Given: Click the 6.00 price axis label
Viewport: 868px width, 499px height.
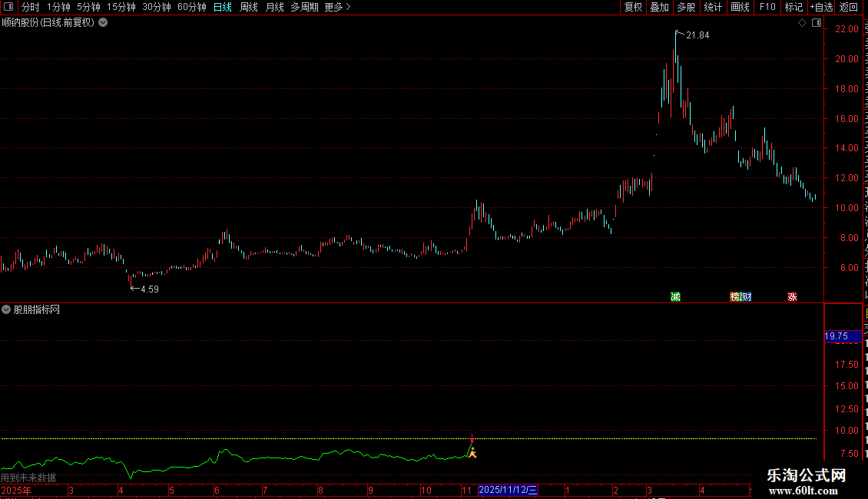Looking at the screenshot, I should pos(849,268).
